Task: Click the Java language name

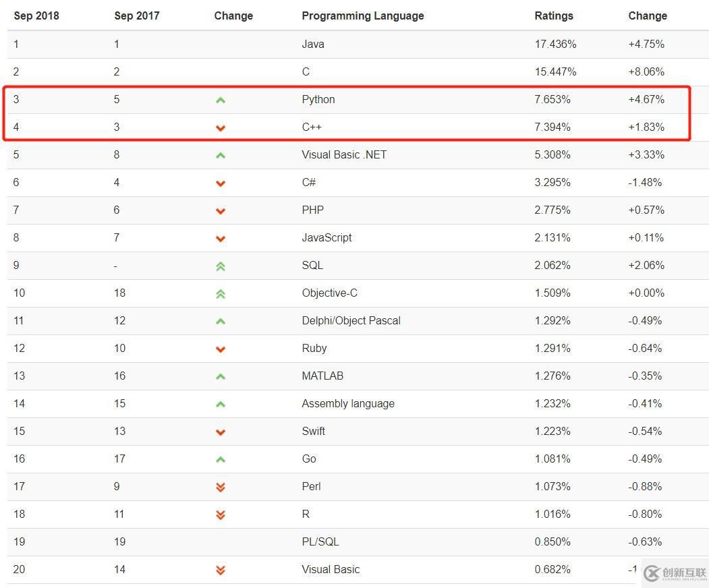Action: pos(313,44)
